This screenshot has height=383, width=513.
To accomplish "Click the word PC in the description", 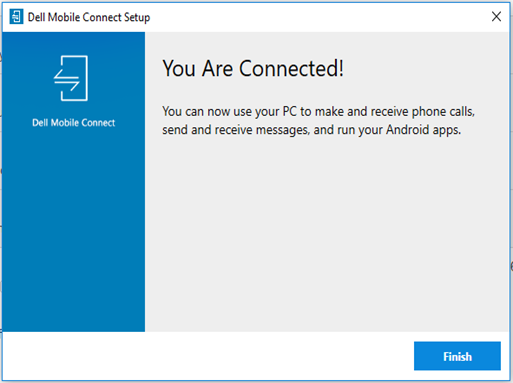I will click(x=289, y=111).
